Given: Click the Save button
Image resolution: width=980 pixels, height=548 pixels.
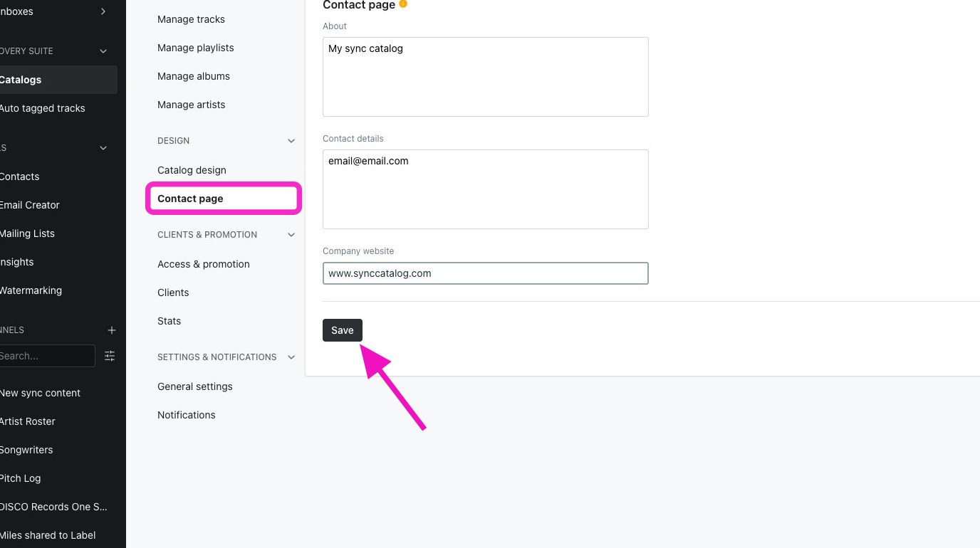Looking at the screenshot, I should (343, 330).
